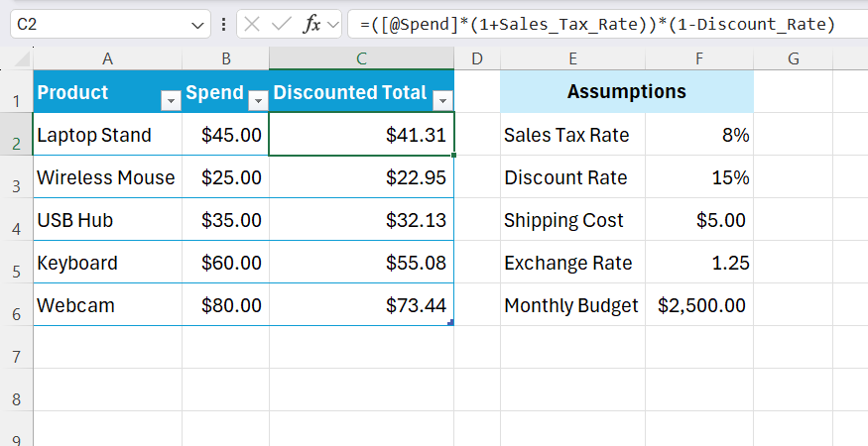Click the $35.00 spend cell

tap(226, 220)
